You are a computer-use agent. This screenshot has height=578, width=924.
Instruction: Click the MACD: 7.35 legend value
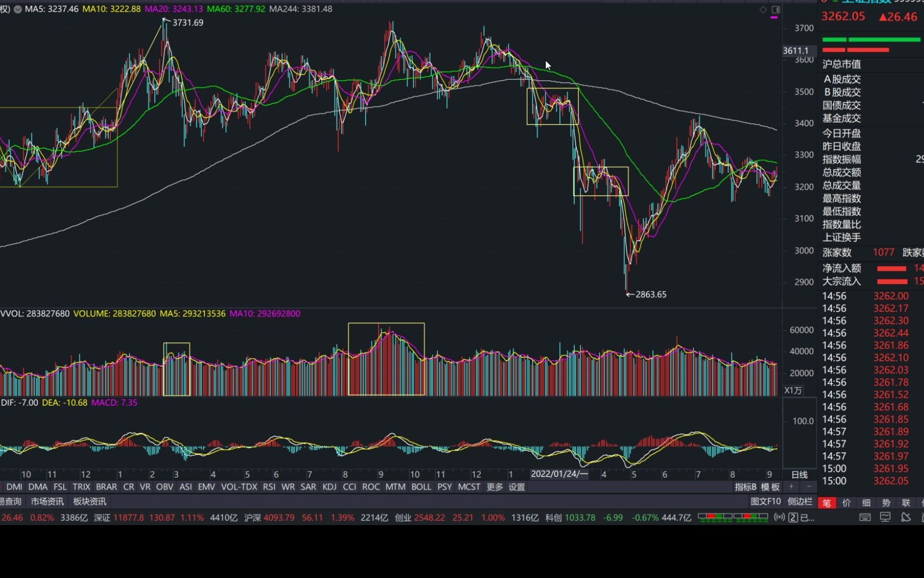click(114, 402)
